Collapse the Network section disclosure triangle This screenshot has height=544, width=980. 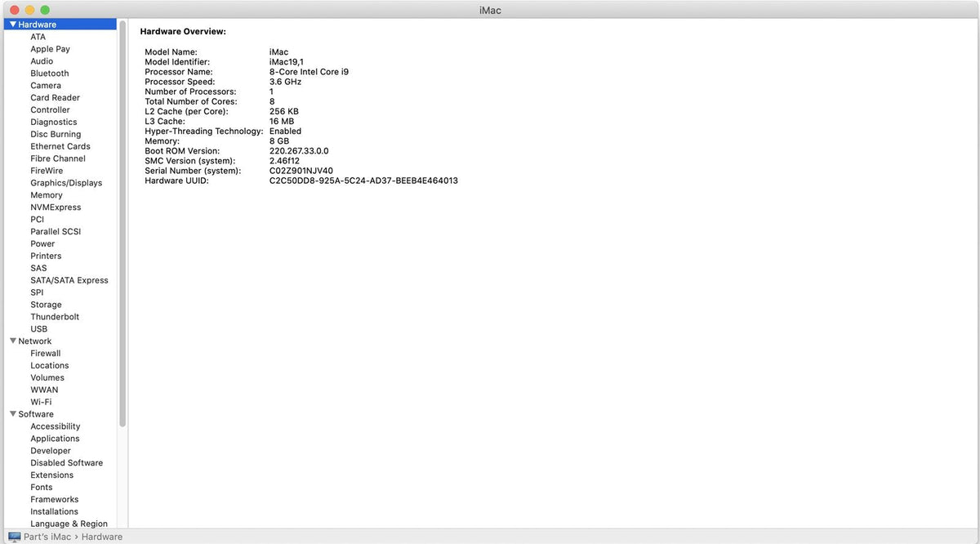tap(11, 341)
